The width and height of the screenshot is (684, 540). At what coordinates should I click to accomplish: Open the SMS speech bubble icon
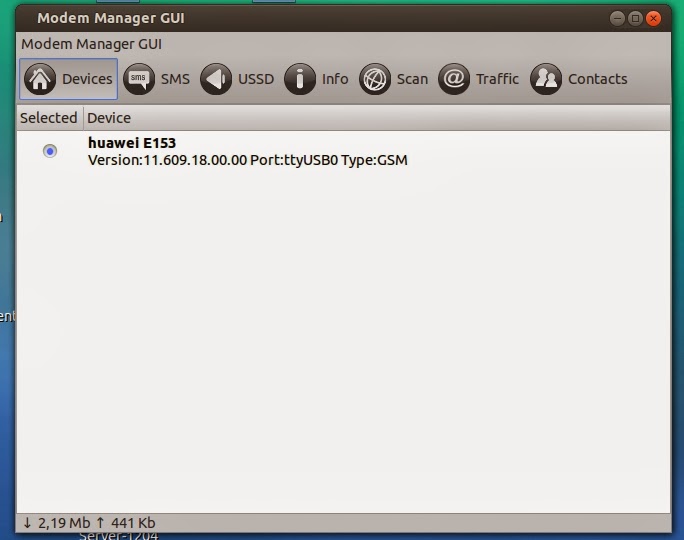(x=139, y=79)
